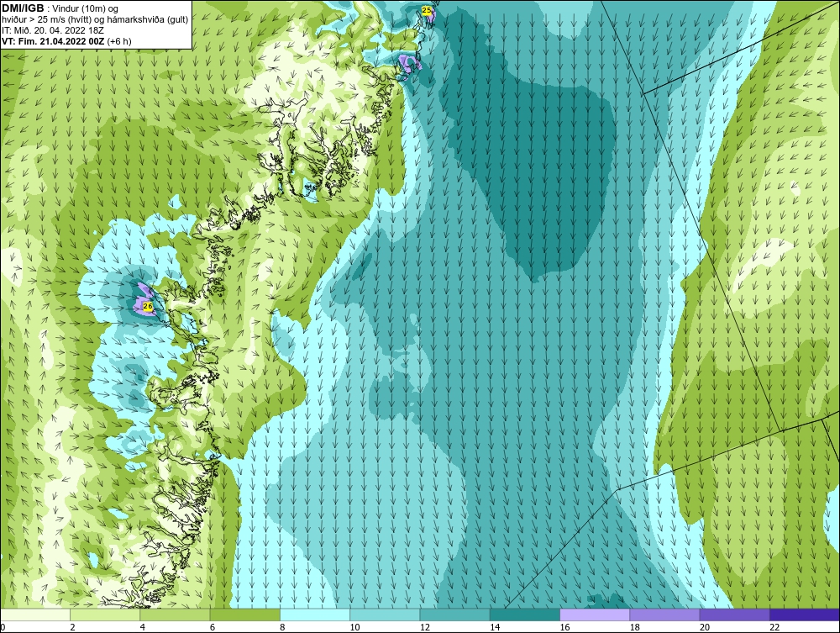Click the '2' tick label on color scale

tap(72, 628)
